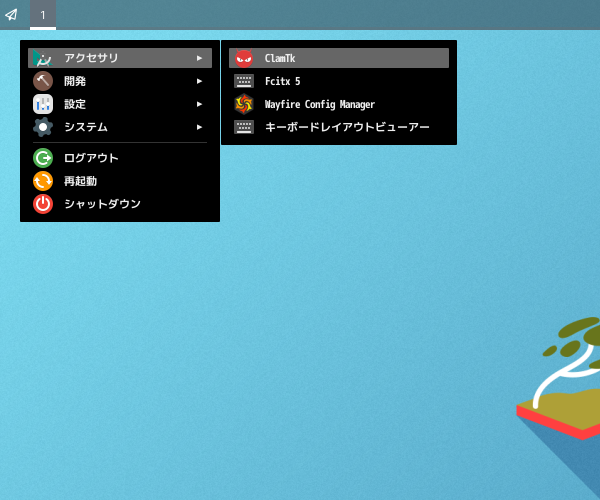Expand the 開発 submenu arrow
This screenshot has height=500, width=600.
(199, 81)
